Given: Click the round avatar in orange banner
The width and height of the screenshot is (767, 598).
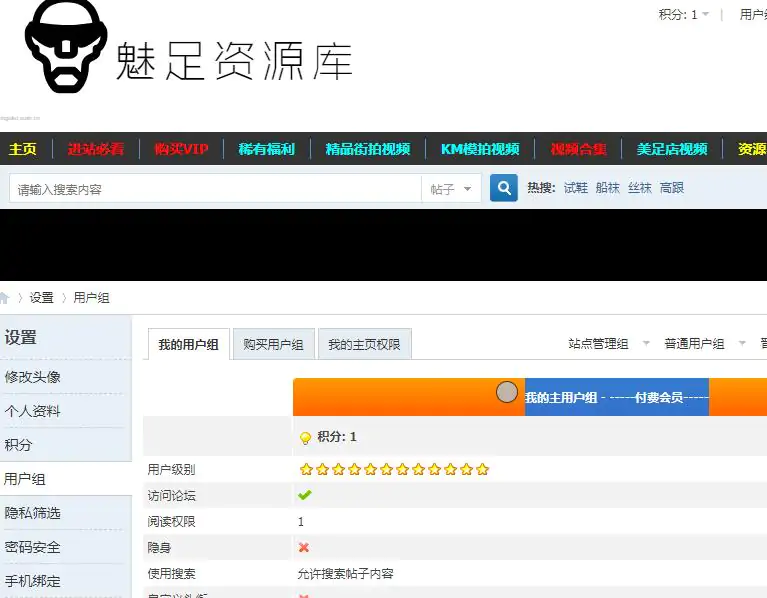Looking at the screenshot, I should 507,392.
